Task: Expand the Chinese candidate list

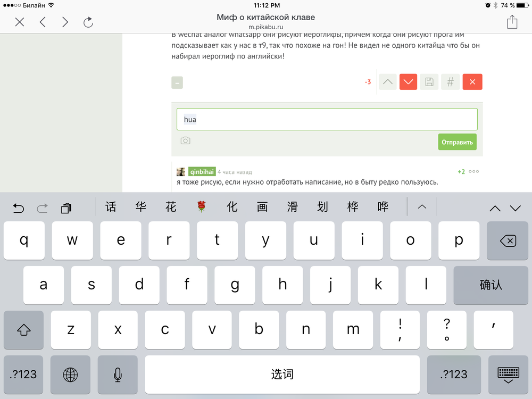Action: tap(422, 207)
